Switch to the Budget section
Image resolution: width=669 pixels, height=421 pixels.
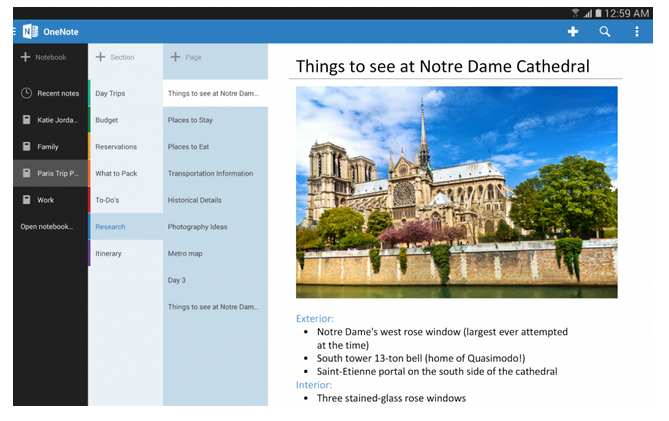coord(107,120)
